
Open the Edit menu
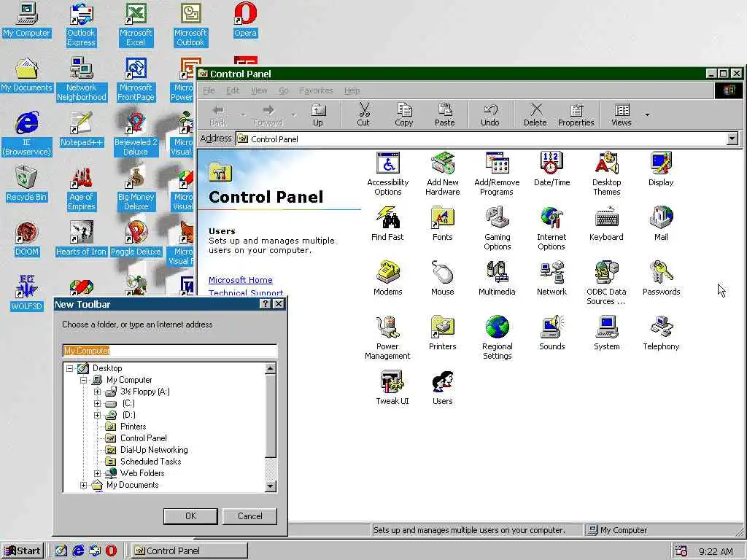click(x=233, y=90)
